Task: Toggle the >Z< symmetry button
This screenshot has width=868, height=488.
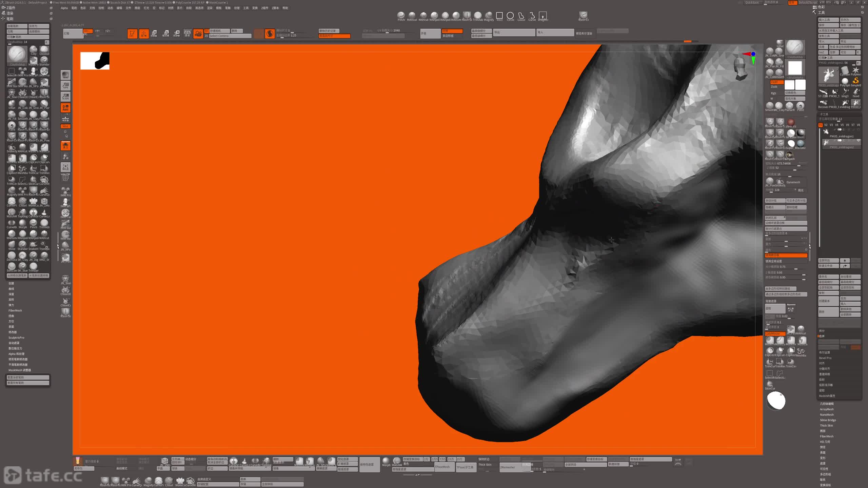Action: pyautogui.click(x=108, y=31)
